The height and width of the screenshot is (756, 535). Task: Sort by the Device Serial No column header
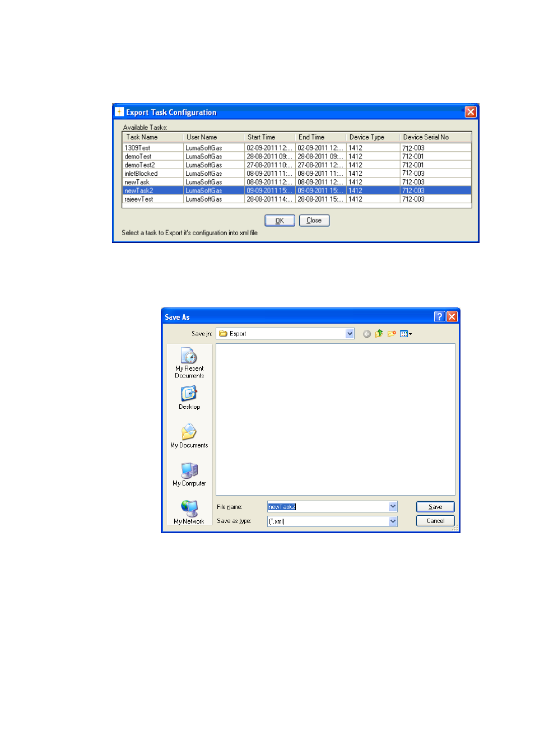coord(435,137)
